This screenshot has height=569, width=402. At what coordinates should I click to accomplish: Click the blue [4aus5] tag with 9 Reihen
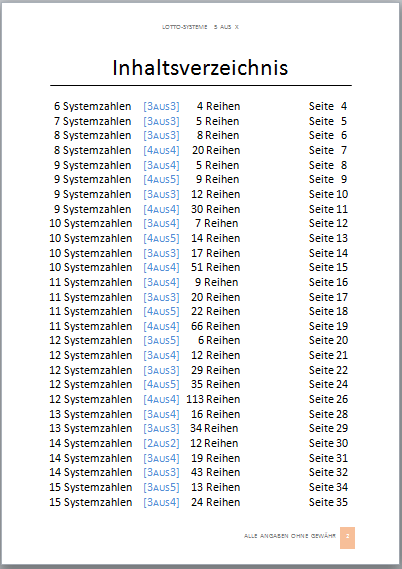pyautogui.click(x=161, y=180)
